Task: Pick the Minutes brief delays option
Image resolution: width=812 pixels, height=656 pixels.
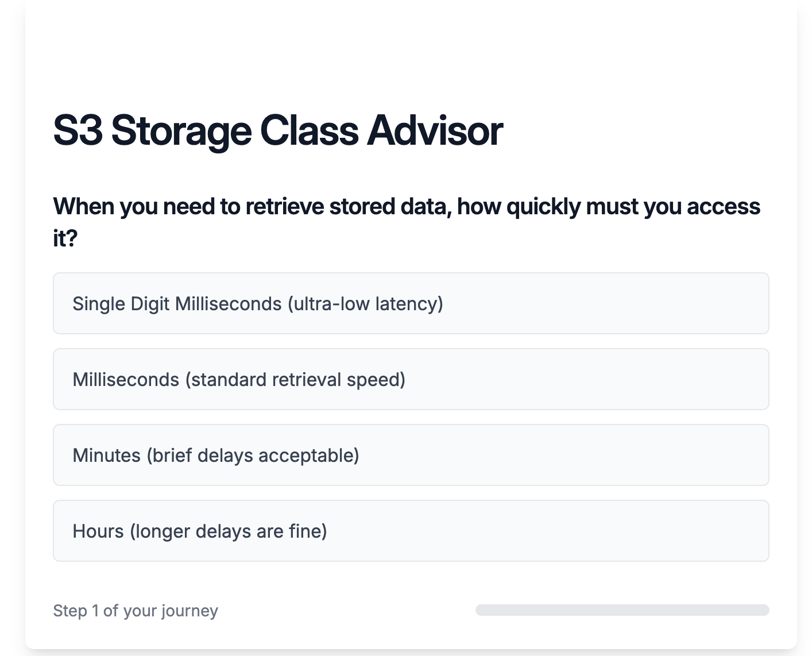Action: [x=411, y=455]
